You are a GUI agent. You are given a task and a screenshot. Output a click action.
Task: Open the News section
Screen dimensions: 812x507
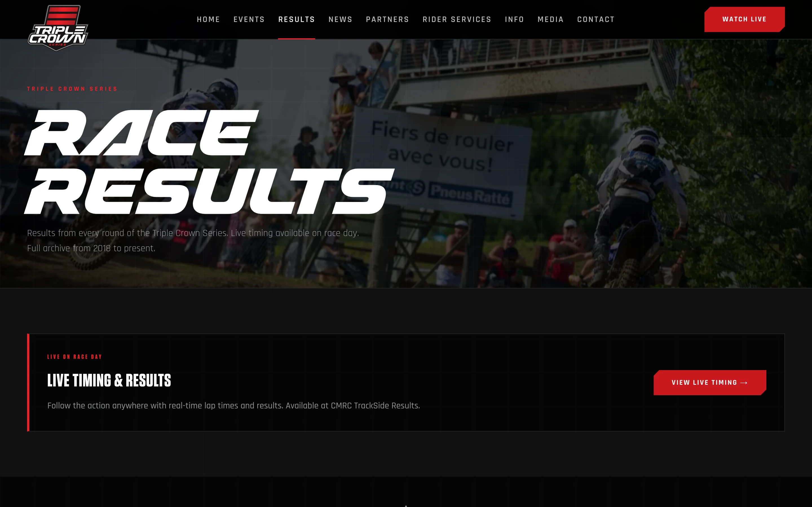[341, 19]
